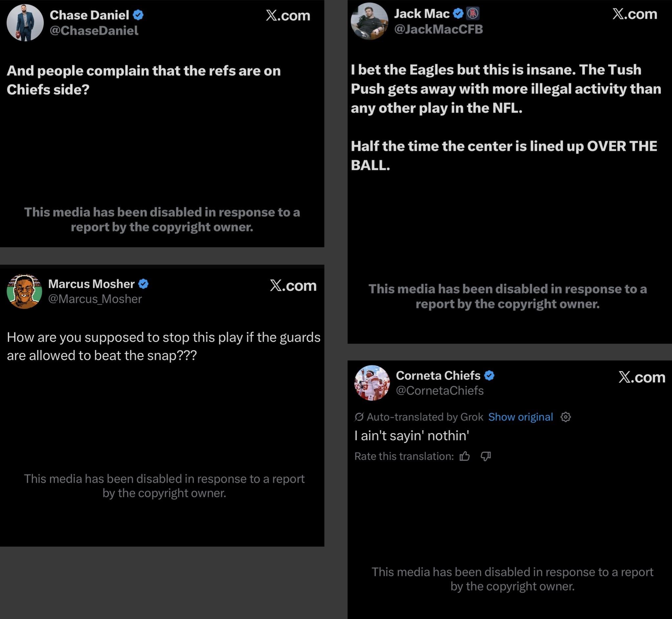Click Chase Daniel's profile avatar
Viewport: 672px width, 619px height.
[x=25, y=23]
